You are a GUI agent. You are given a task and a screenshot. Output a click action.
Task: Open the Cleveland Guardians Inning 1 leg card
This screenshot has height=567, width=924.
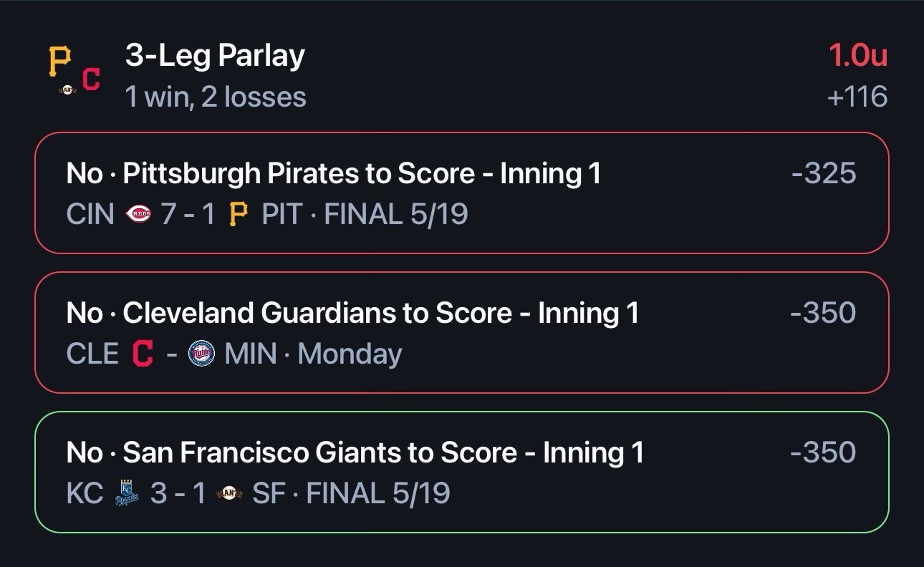[462, 333]
